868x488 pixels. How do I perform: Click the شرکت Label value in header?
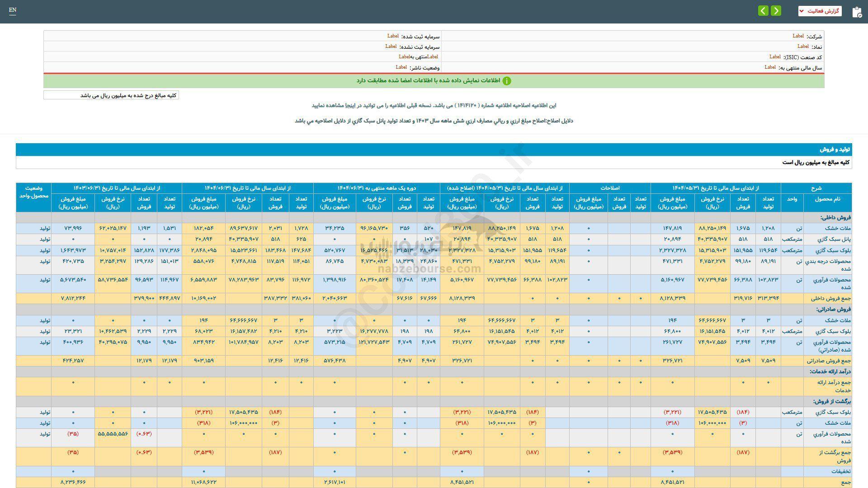pyautogui.click(x=798, y=36)
